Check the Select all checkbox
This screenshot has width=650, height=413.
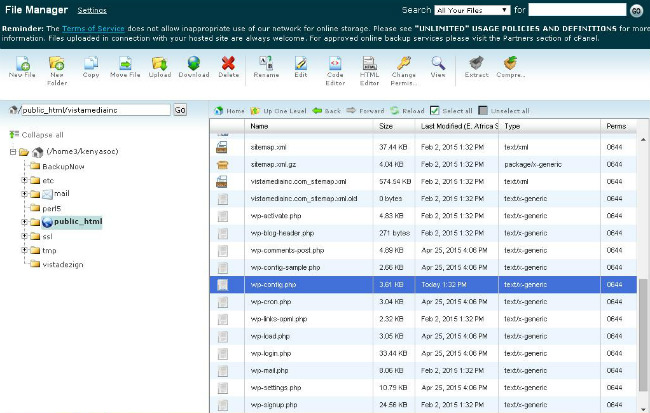[434, 110]
